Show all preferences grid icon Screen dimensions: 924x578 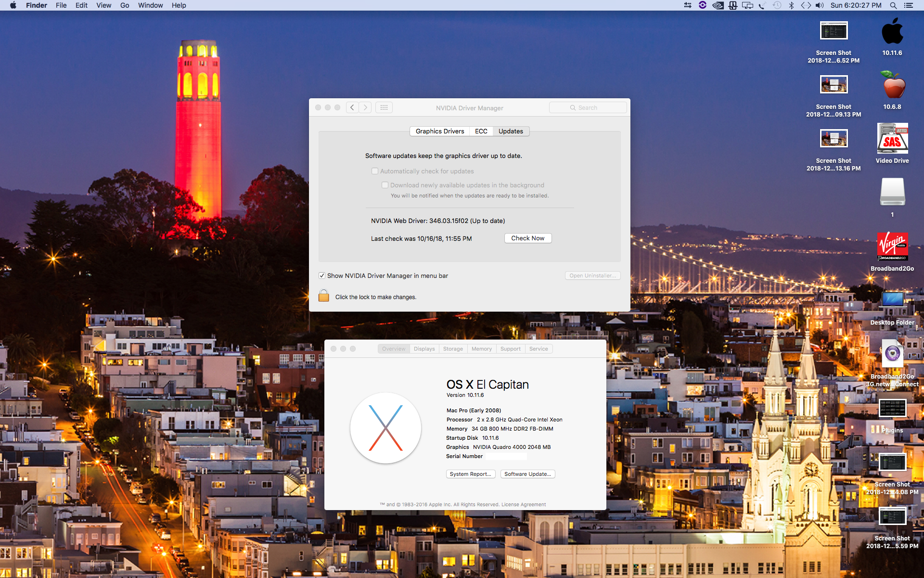click(x=384, y=107)
